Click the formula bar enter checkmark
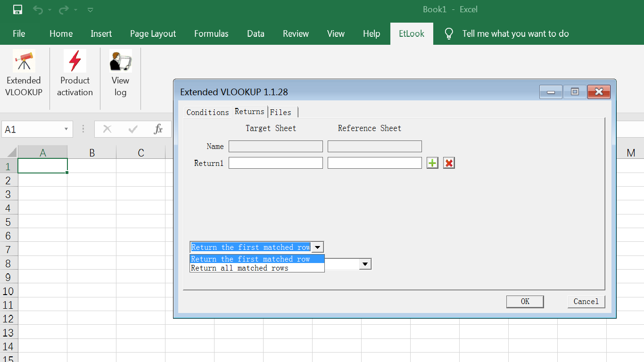This screenshot has height=362, width=644. [133, 129]
